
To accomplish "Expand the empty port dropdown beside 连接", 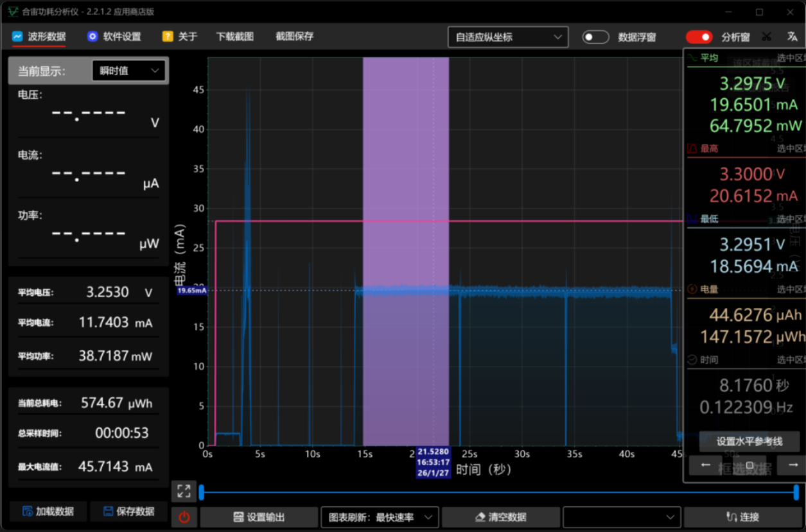I will point(622,517).
